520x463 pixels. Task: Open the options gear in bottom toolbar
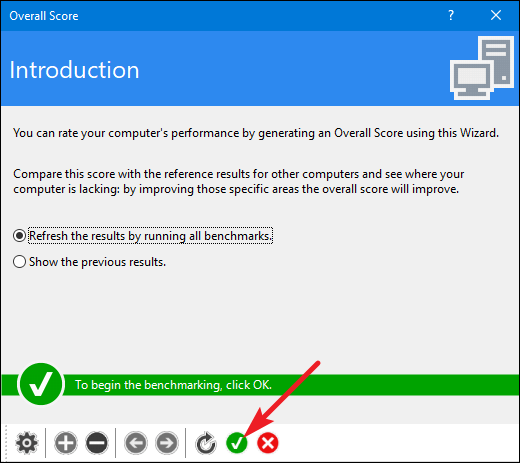click(27, 443)
